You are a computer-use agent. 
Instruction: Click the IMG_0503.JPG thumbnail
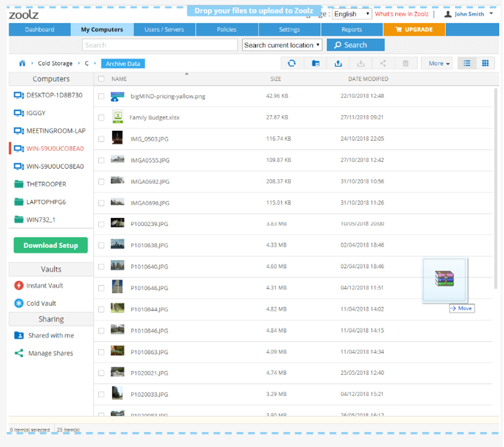point(117,138)
